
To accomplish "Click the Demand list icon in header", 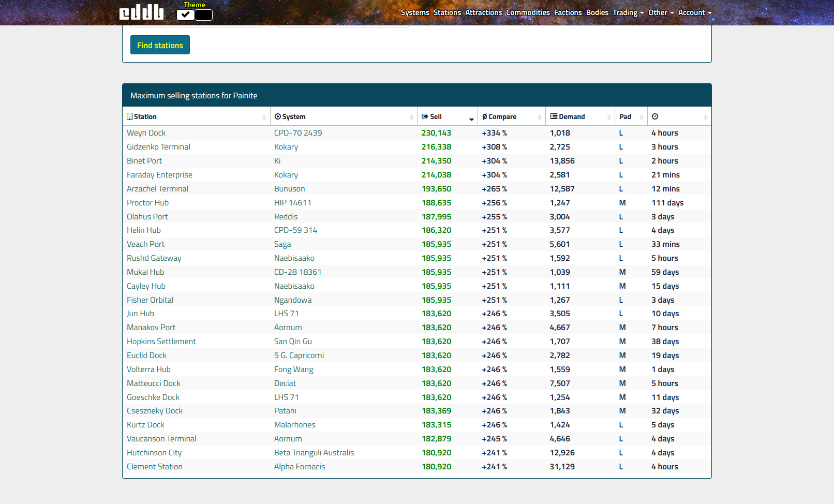I will [554, 116].
